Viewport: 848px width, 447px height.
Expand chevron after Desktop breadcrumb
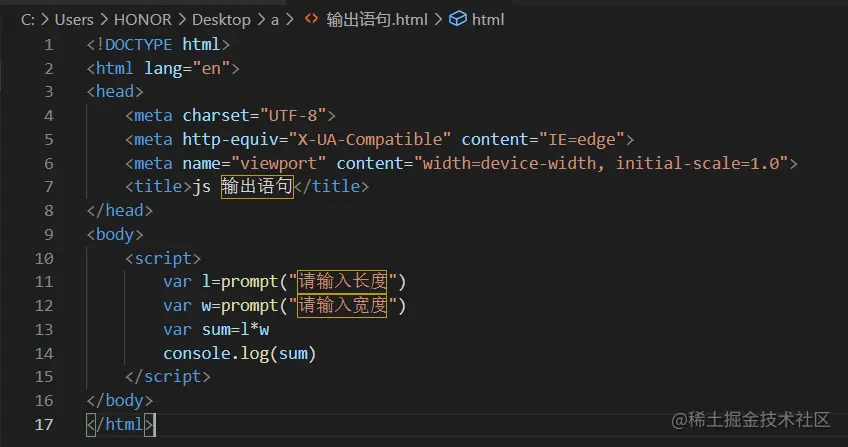click(x=261, y=20)
